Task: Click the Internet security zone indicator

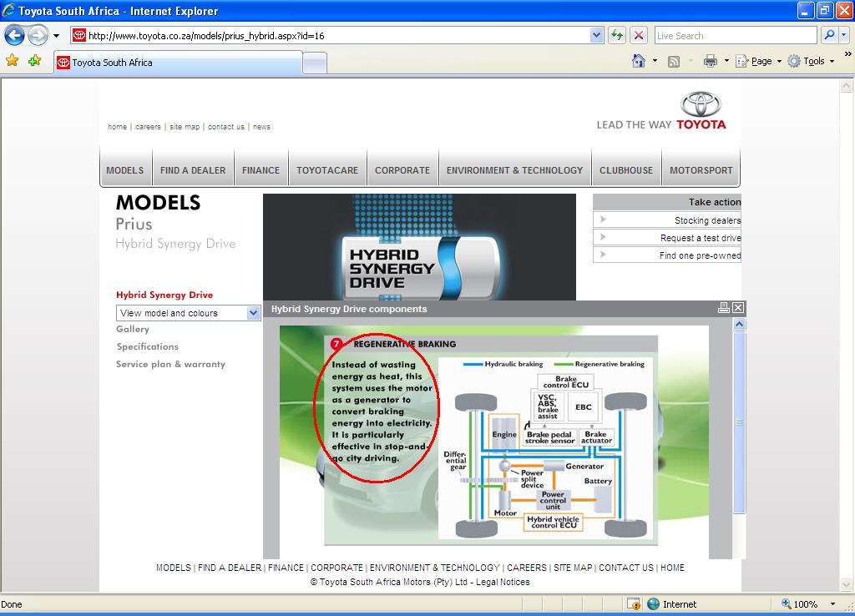Action: pyautogui.click(x=672, y=604)
